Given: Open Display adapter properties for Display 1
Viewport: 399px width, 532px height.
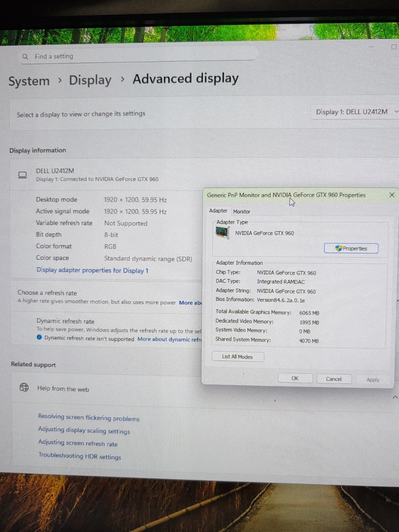Looking at the screenshot, I should point(92,270).
